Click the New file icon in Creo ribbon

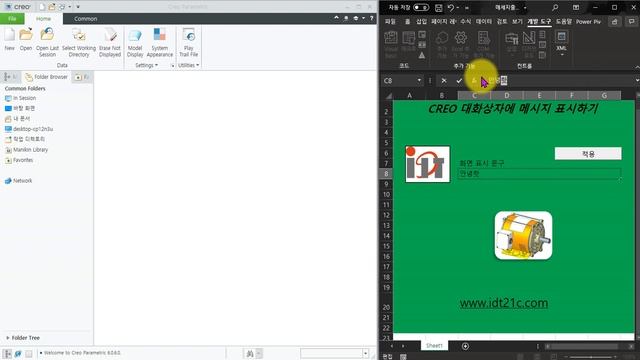coord(9,35)
